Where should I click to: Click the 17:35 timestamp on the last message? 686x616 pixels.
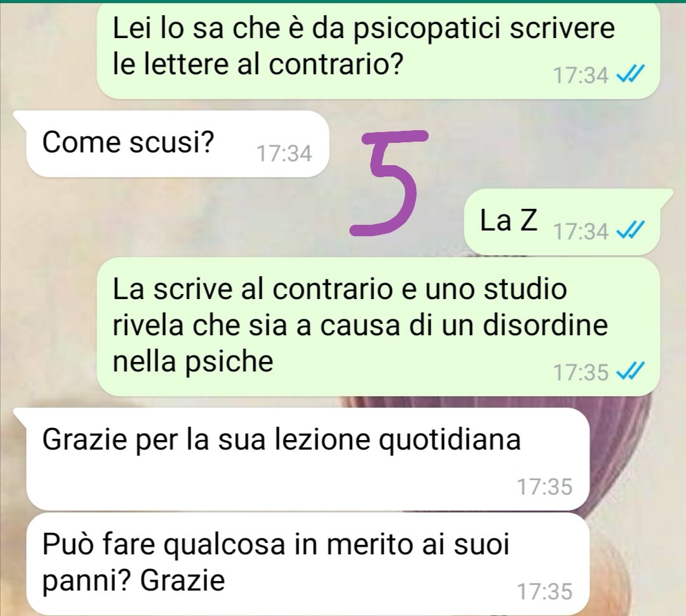click(545, 591)
